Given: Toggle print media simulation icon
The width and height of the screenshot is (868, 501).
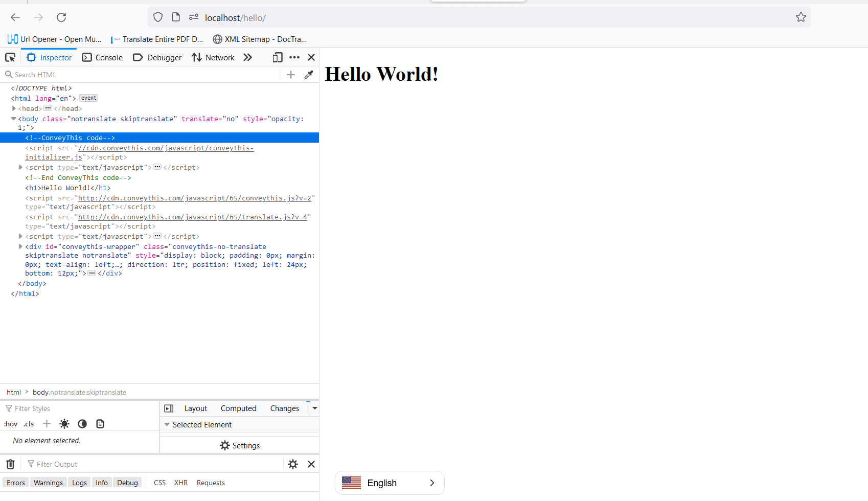Looking at the screenshot, I should click(x=100, y=424).
